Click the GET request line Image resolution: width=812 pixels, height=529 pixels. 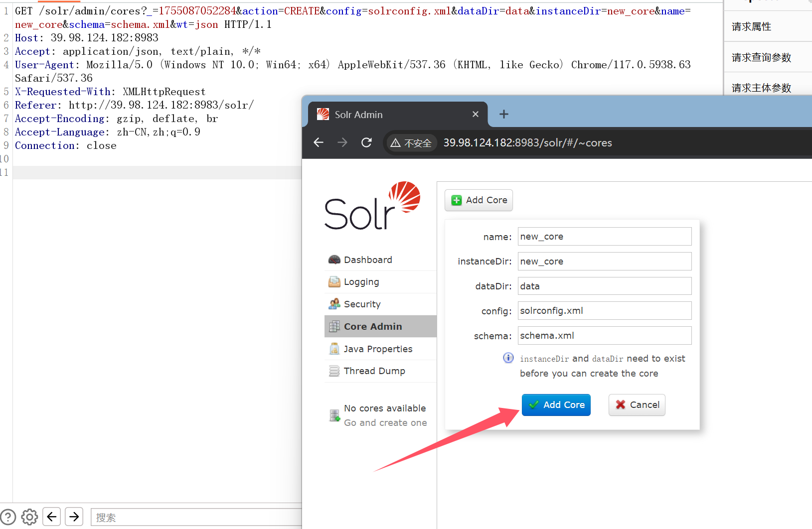click(353, 17)
